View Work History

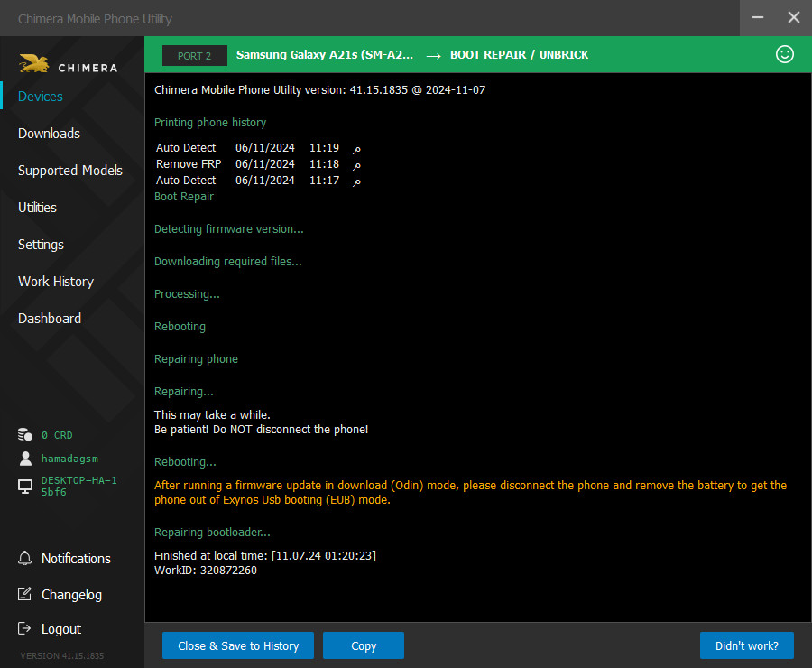click(x=56, y=282)
